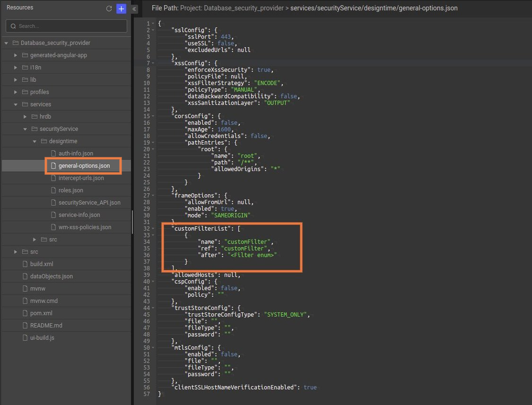Screen dimensions: 532x405
Task: Expand the generated-angular-app folder
Action: click(15, 55)
